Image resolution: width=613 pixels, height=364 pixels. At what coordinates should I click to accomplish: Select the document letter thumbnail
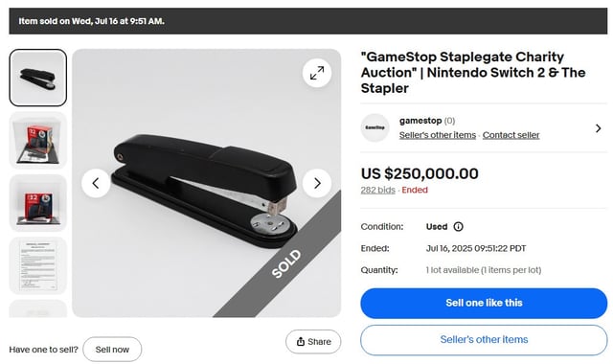click(38, 265)
